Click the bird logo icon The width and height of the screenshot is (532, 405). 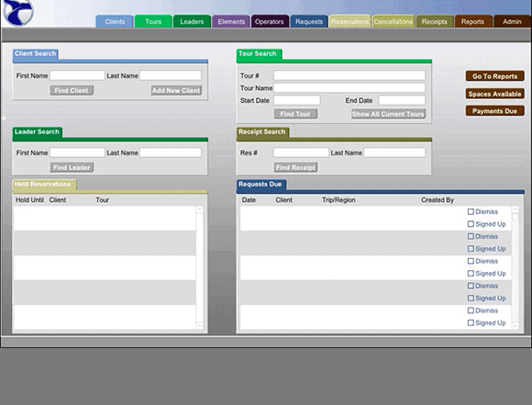coord(18,12)
